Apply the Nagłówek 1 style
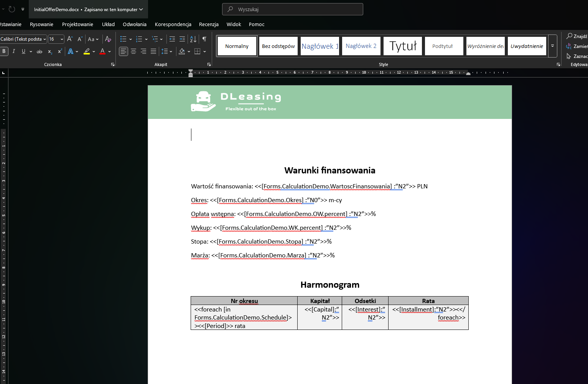This screenshot has height=384, width=588. coord(320,46)
